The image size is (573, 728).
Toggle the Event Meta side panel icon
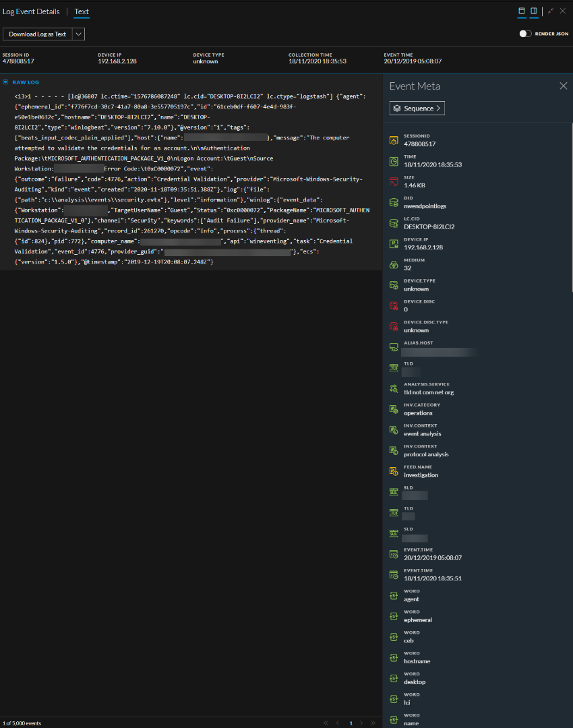[x=533, y=11]
